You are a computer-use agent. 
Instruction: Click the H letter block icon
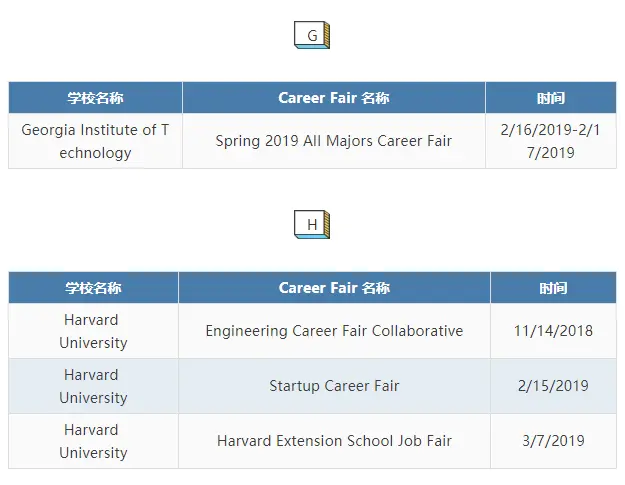[x=312, y=225]
